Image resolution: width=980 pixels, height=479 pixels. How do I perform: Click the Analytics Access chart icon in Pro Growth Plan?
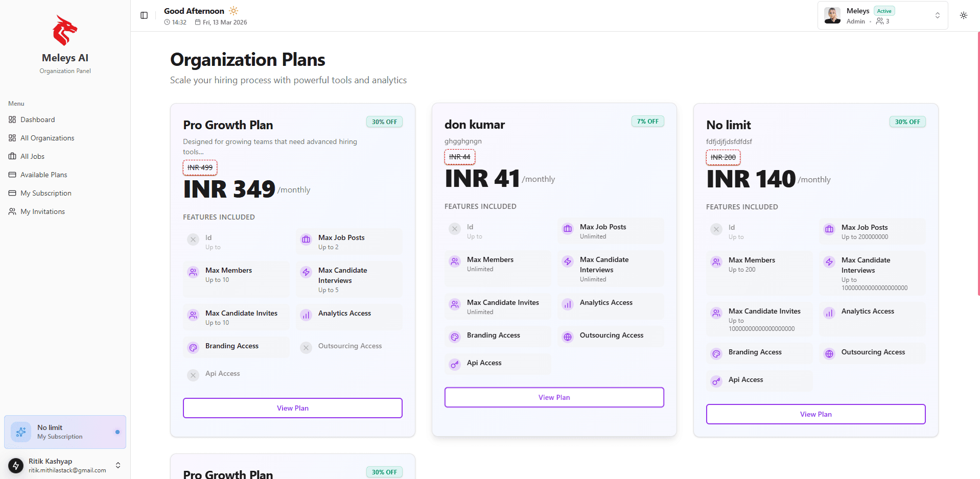click(306, 315)
